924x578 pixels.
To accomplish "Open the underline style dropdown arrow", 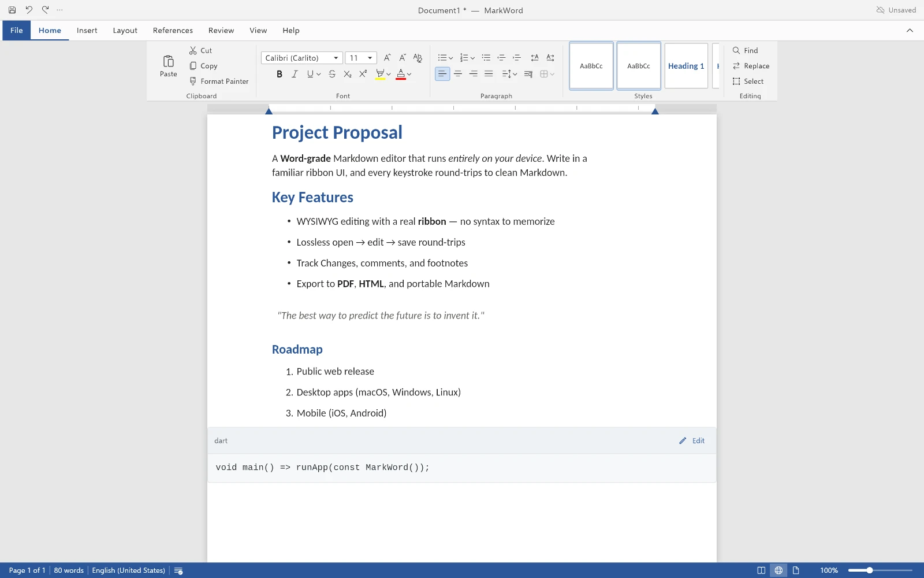I will (319, 74).
